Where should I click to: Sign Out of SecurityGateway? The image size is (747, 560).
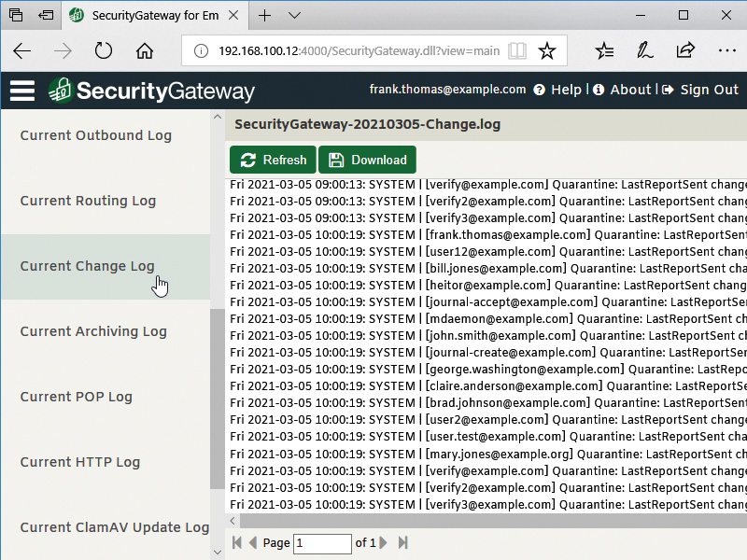(700, 90)
